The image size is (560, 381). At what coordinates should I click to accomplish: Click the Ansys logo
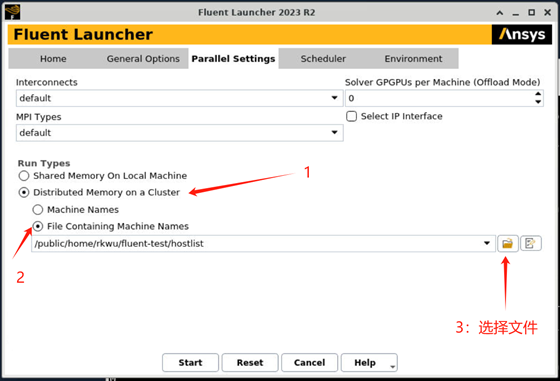coord(522,34)
